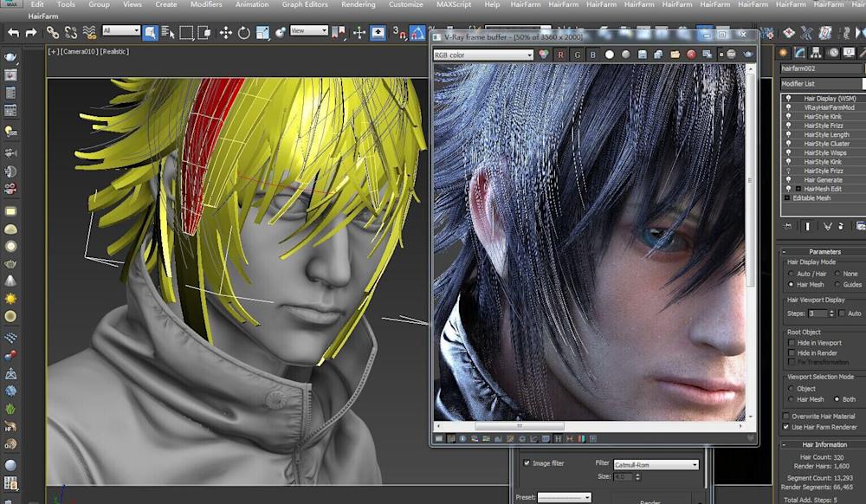Check Hide in Render option
Screen dimensions: 866x504
point(792,352)
